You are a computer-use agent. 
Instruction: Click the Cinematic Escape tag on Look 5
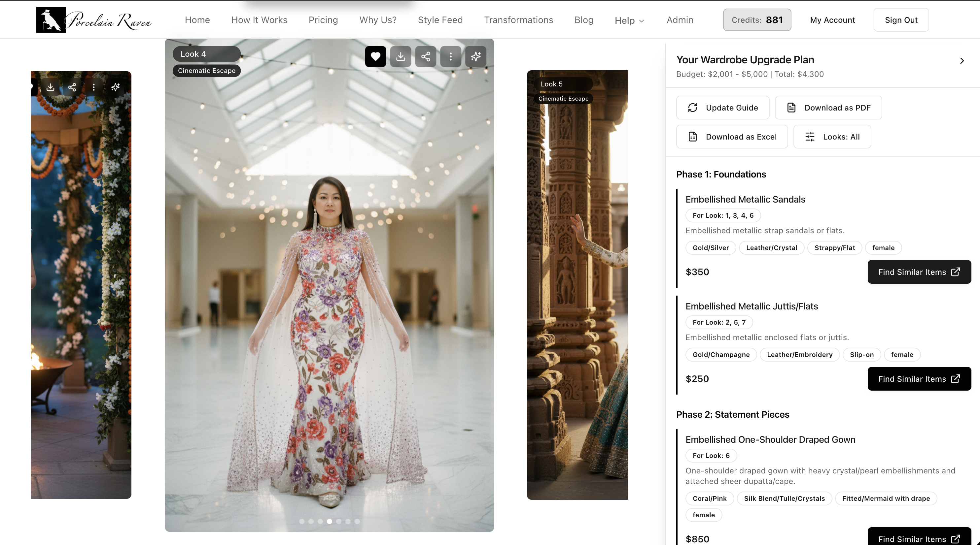pyautogui.click(x=563, y=99)
